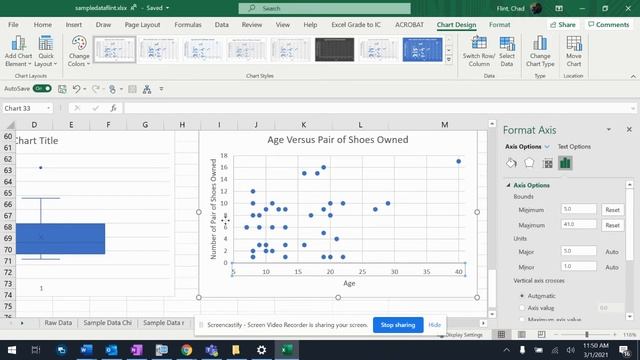Open the File tab
Viewport: 640px width, 360px height.
13,24
